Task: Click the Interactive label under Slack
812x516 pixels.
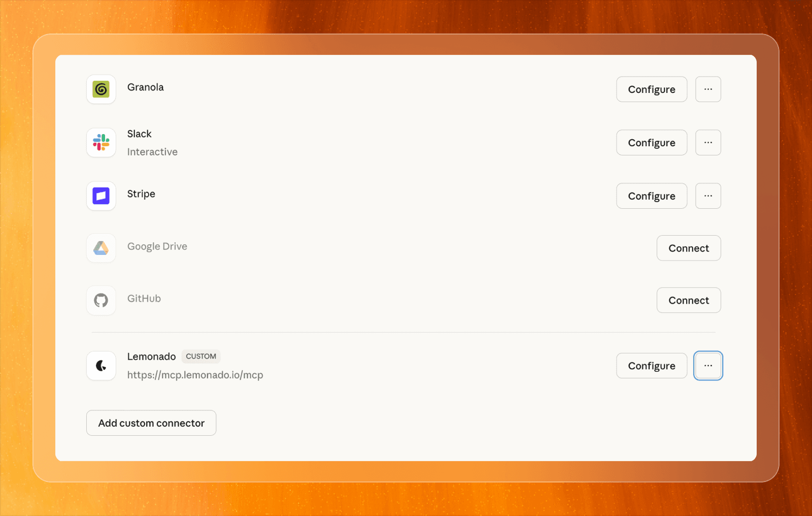Action: coord(152,152)
